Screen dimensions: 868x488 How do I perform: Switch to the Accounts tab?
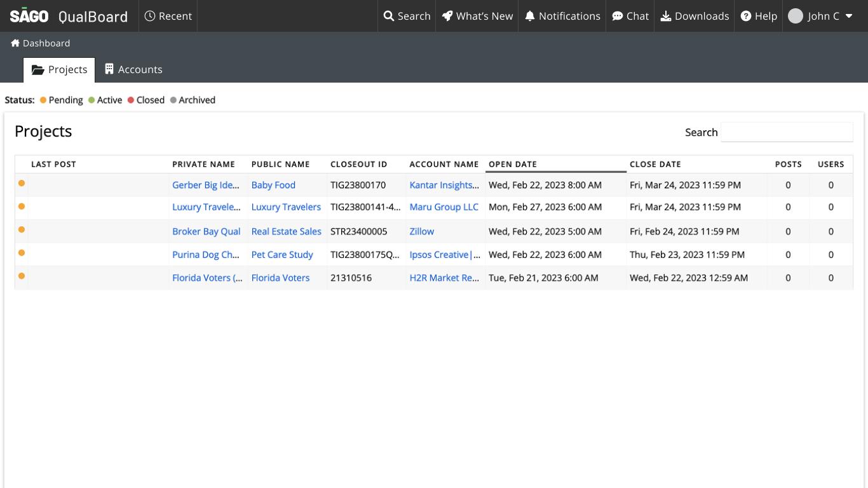pyautogui.click(x=133, y=69)
